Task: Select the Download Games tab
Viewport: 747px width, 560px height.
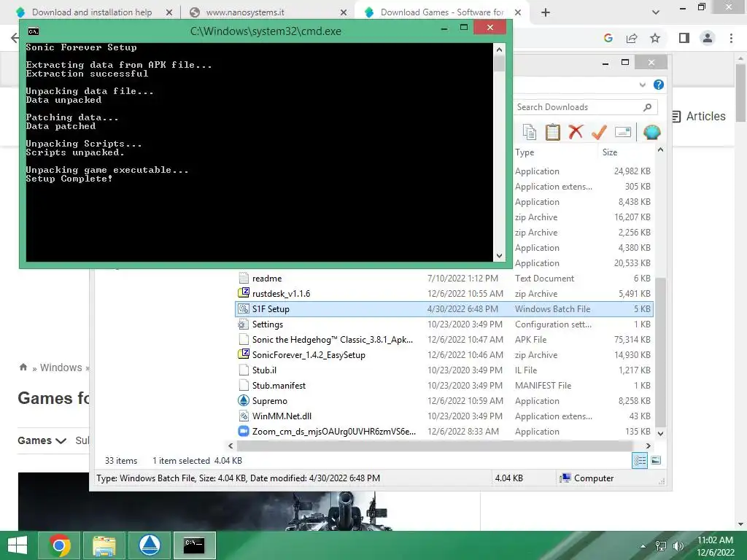Action: 441,12
